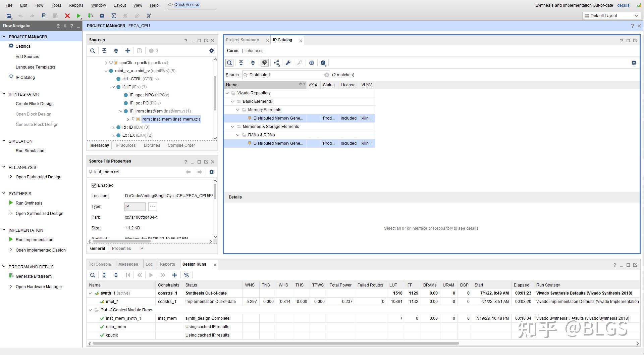Click the Run Synthesis green arrow toolbar icon
Image resolution: width=644 pixels, height=355 pixels.
click(78, 16)
